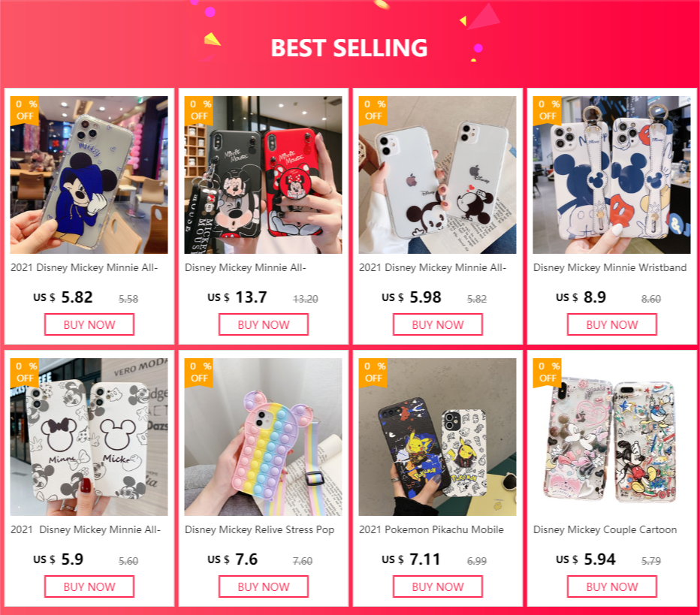Buy the Relive Stress Pop case now
This screenshot has width=700, height=615.
tap(264, 586)
